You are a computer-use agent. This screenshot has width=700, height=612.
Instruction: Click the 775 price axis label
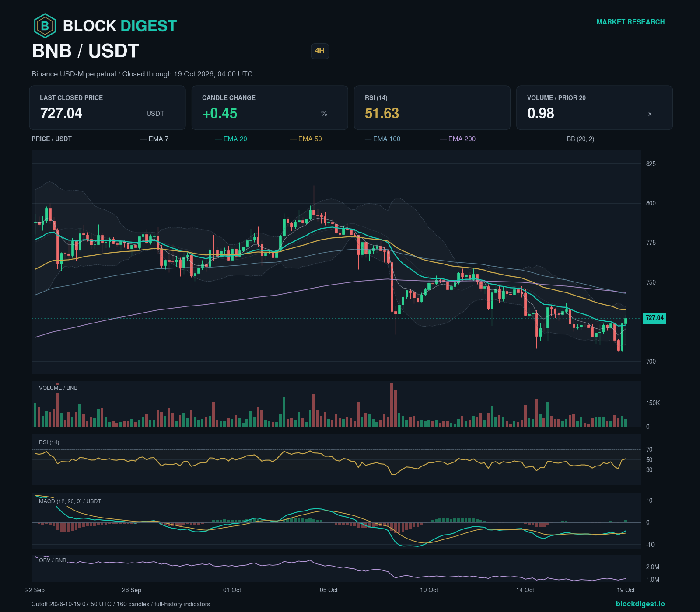(x=651, y=243)
